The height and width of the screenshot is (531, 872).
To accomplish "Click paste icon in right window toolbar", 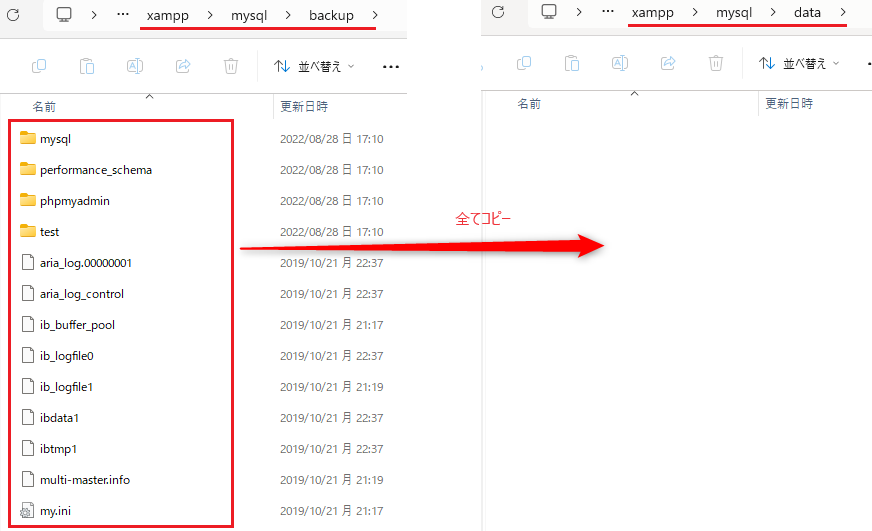I will click(x=571, y=63).
